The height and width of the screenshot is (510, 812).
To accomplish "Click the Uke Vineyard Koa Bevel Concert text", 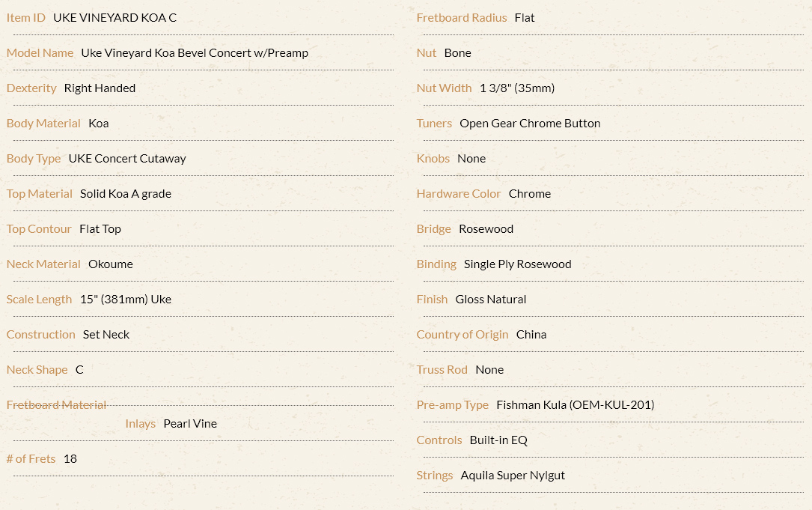I will [166, 53].
